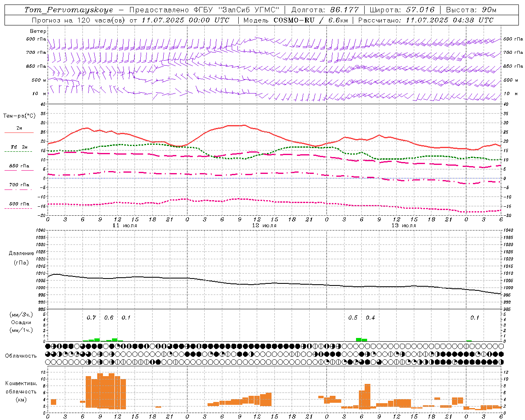Click the precipitation value '0.7'
Screen dimensions: 525x420
coord(91,318)
